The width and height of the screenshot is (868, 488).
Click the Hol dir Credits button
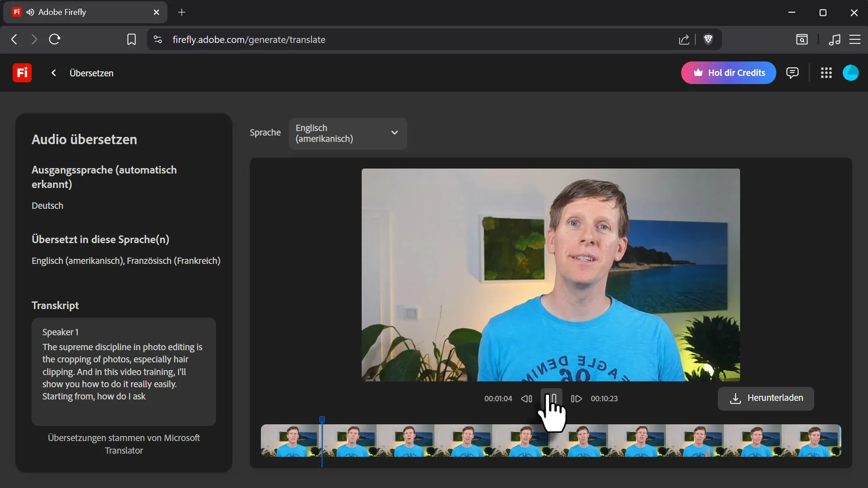click(728, 73)
